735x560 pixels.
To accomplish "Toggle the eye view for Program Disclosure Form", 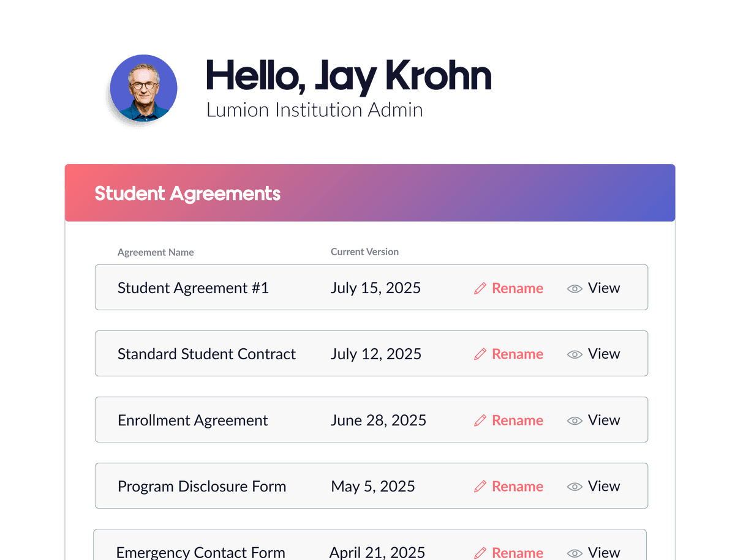I will coord(575,486).
